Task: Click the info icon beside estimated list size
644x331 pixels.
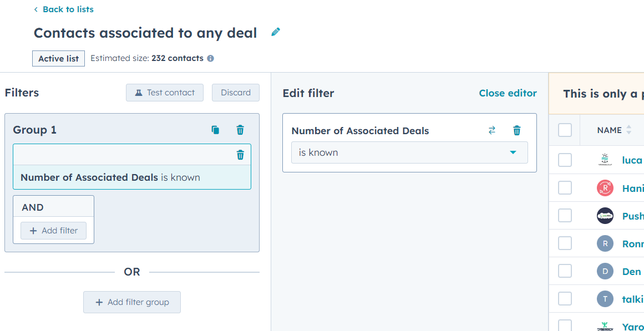Action: tap(210, 58)
